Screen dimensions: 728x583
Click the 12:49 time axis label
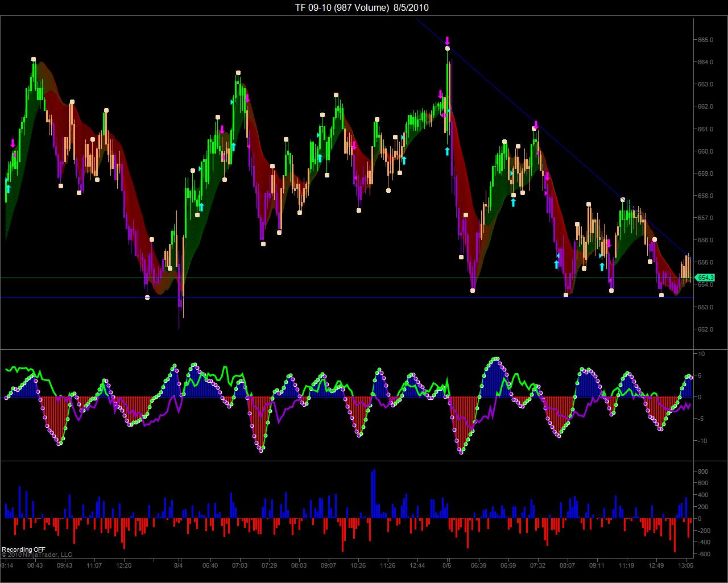pos(656,566)
